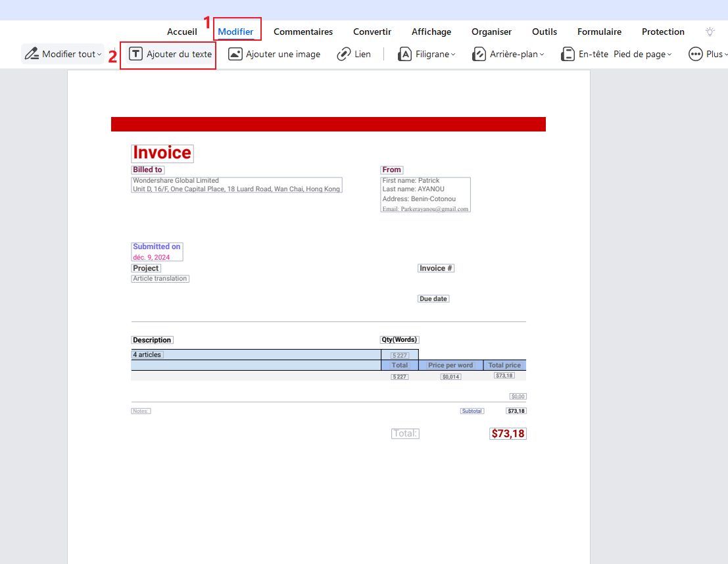Select the grey Total: label
Screen dimensions: 728x564
click(x=405, y=434)
